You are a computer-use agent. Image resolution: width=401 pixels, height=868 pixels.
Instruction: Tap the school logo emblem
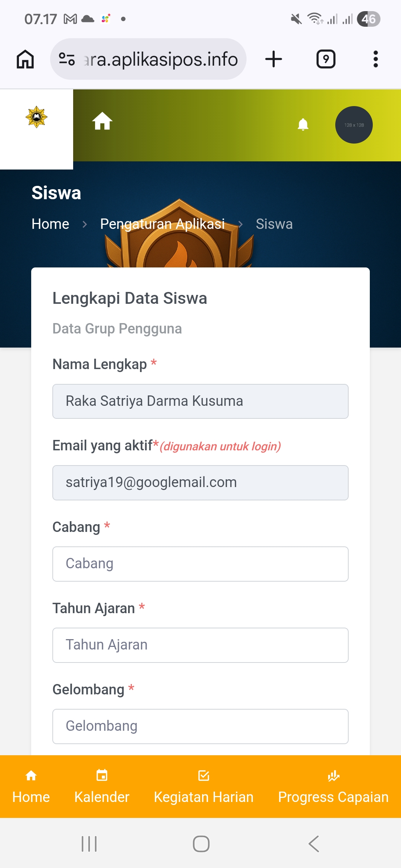pos(36,117)
